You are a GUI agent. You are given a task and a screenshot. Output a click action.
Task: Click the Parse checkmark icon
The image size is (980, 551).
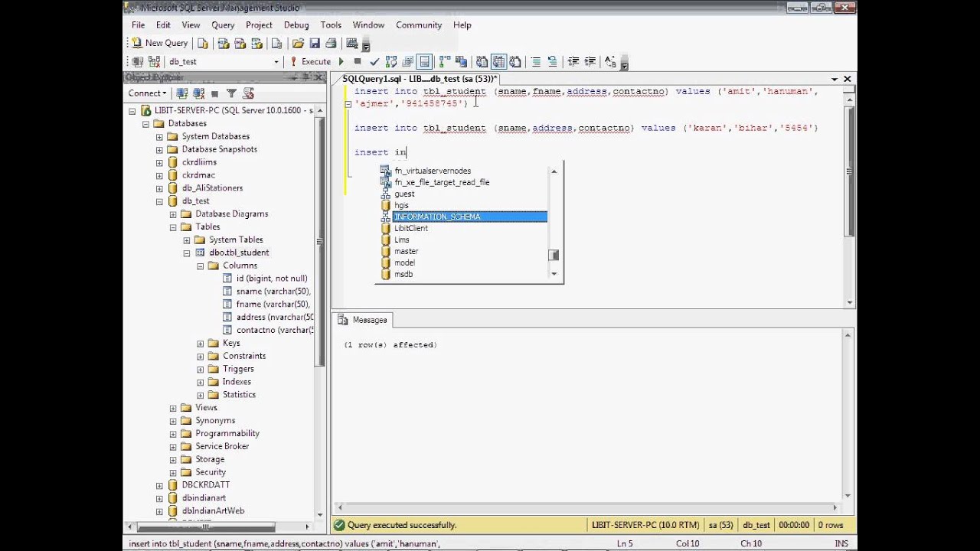tap(374, 61)
